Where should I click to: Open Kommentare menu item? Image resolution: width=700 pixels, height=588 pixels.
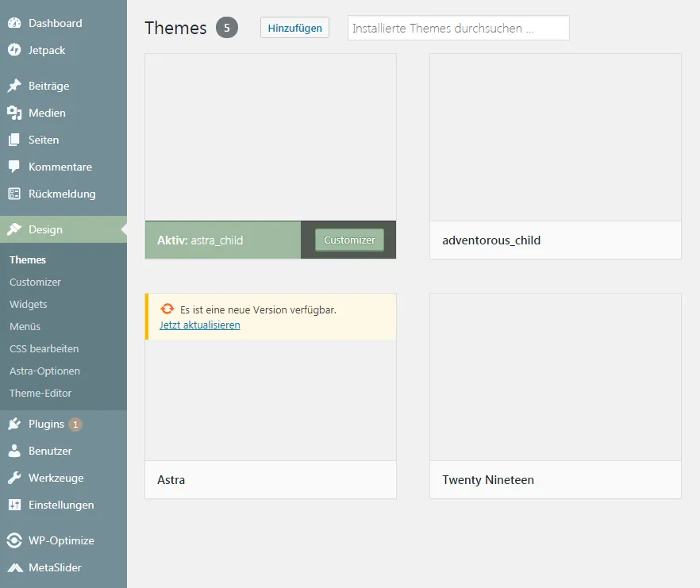pos(63,167)
